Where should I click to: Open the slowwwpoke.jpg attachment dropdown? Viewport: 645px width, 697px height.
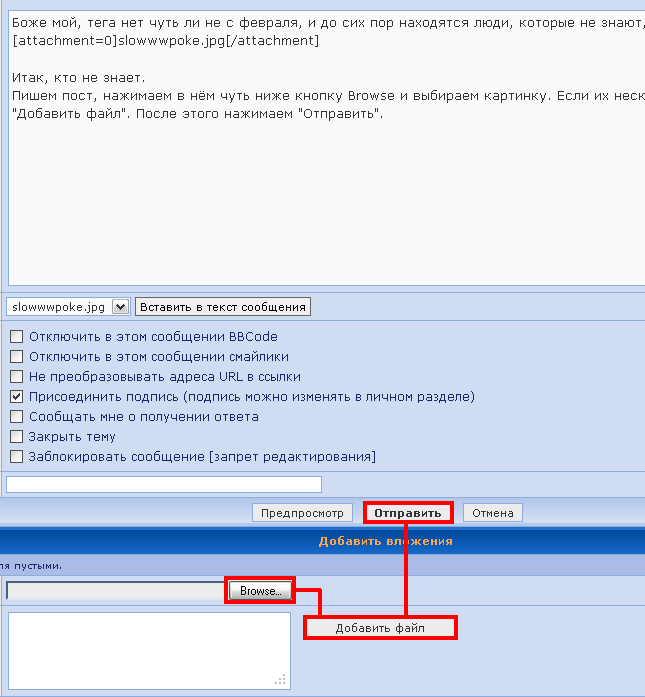point(121,306)
